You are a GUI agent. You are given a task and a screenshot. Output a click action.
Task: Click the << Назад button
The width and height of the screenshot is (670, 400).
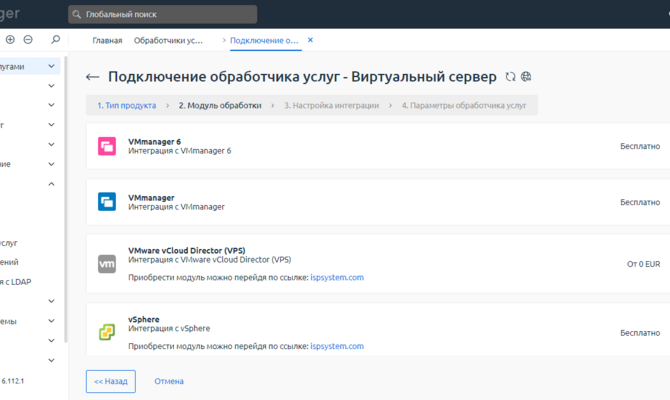[111, 381]
